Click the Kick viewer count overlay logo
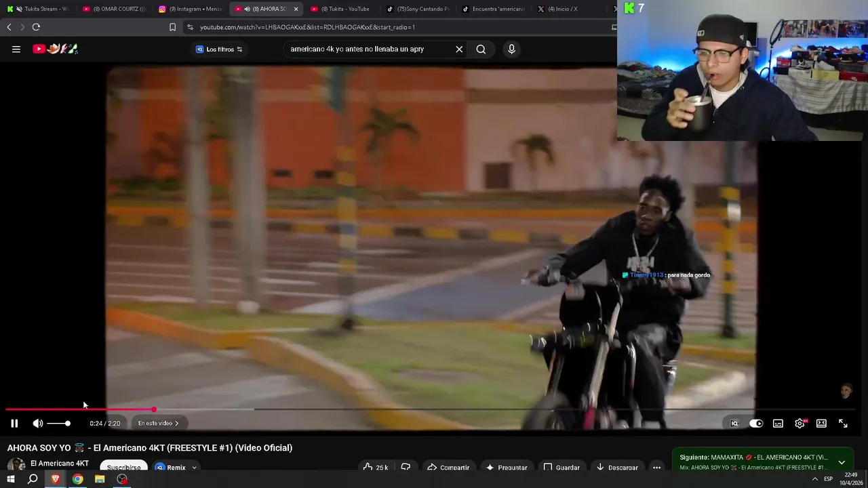The width and height of the screenshot is (868, 488). [629, 8]
